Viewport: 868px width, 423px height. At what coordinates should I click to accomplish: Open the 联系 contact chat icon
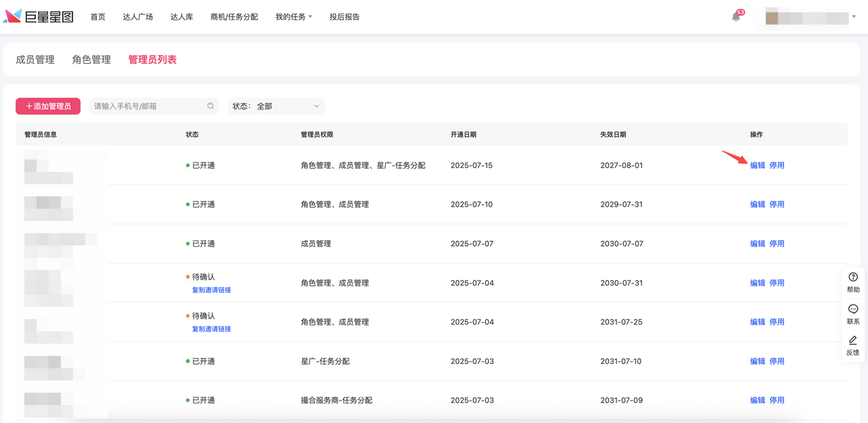[853, 309]
